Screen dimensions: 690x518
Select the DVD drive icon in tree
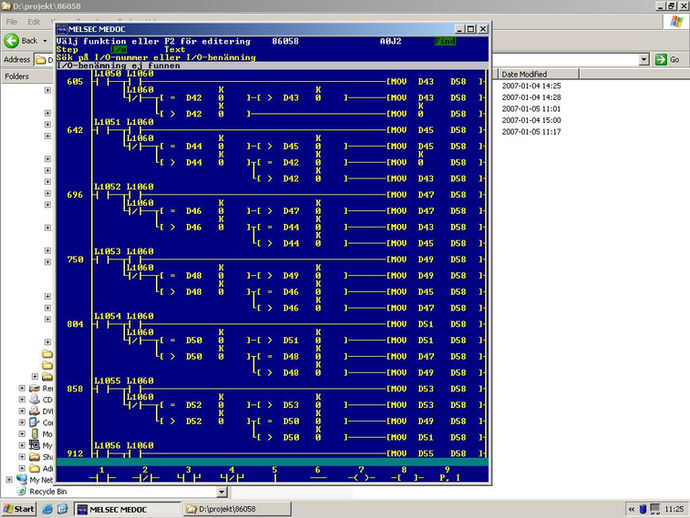[34, 411]
